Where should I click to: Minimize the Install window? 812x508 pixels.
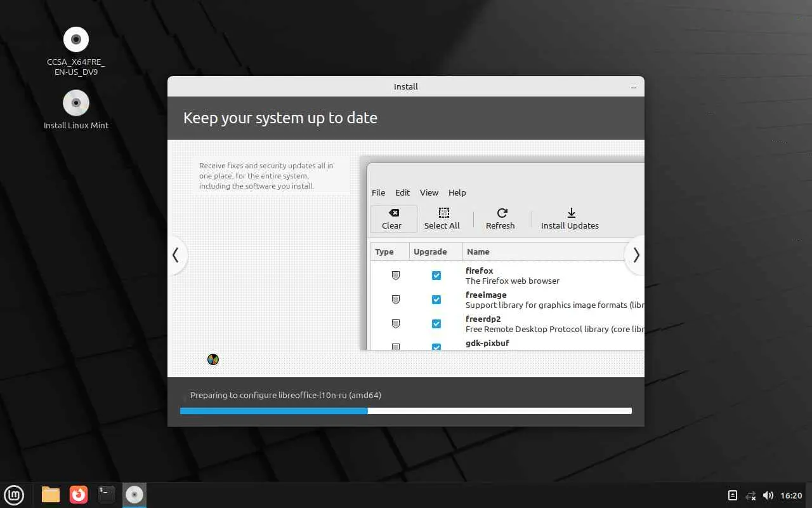(x=634, y=86)
